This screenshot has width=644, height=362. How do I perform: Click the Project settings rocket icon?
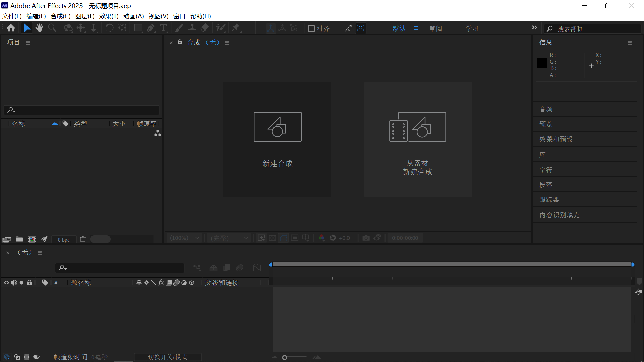[44, 239]
